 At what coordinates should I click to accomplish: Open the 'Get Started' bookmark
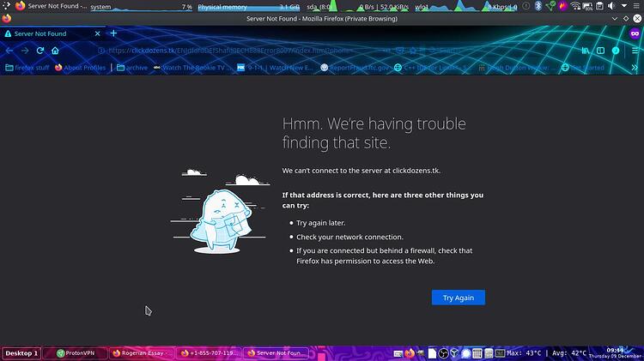point(583,68)
